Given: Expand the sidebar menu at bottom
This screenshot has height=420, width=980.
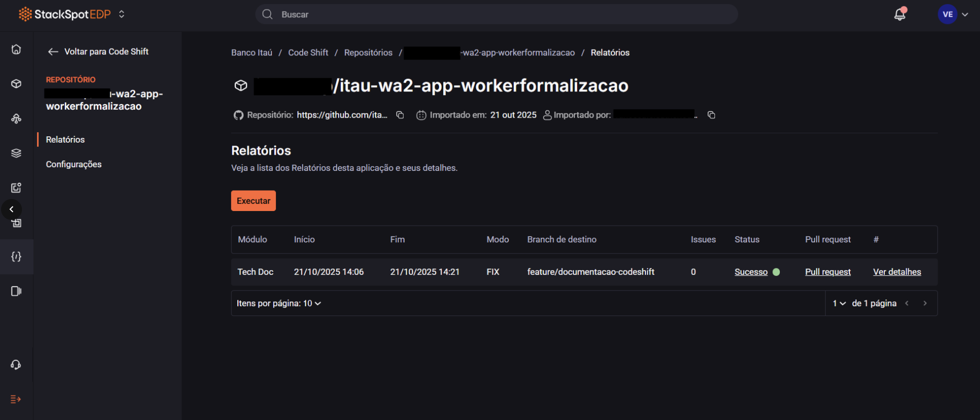Looking at the screenshot, I should 16,399.
